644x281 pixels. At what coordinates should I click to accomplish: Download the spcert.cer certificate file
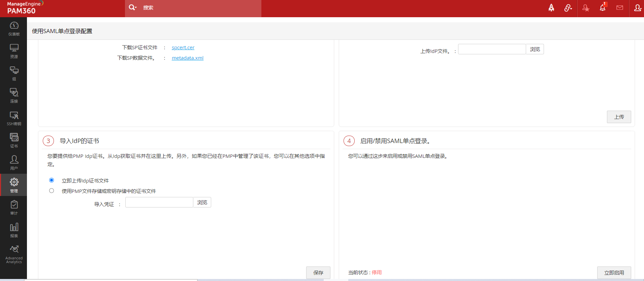tap(183, 48)
